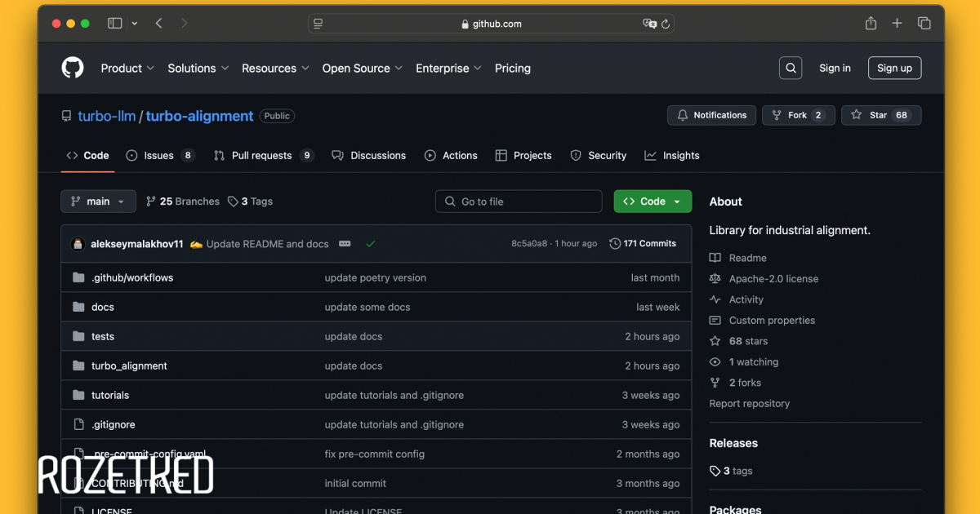
Task: Expand commit message ellipsis icon
Action: click(345, 244)
